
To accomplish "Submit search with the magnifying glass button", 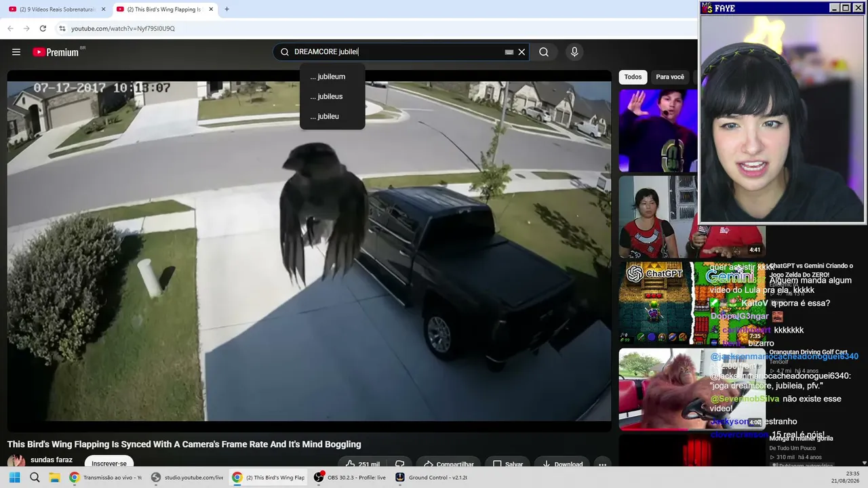I will (544, 52).
